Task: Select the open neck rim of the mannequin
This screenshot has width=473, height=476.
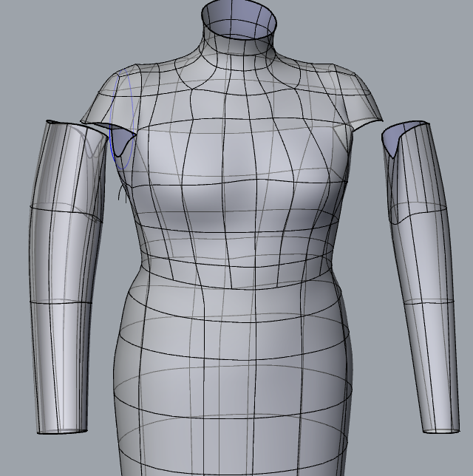Action: (239, 19)
